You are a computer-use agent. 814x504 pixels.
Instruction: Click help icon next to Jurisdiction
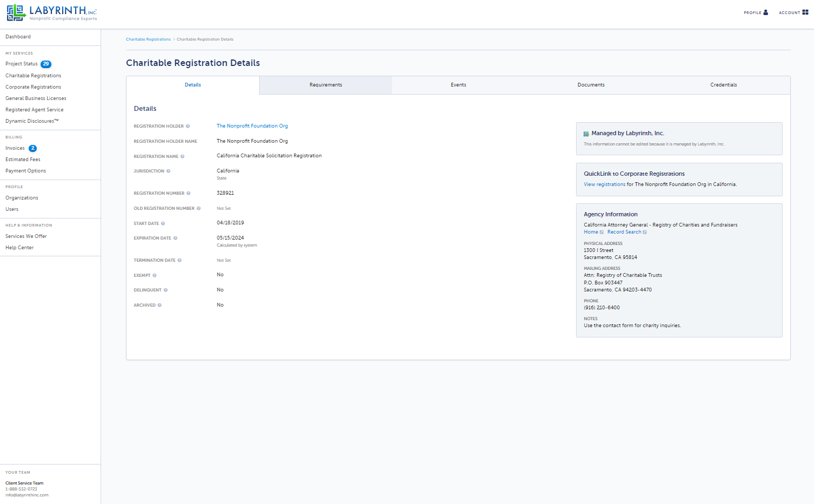(x=168, y=171)
